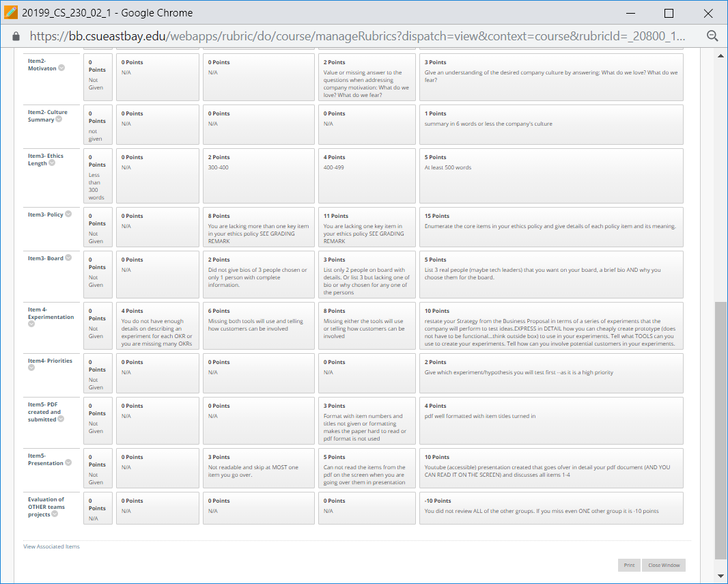Open the View Associated Items link
Viewport: 728px width, 584px height.
click(51, 546)
